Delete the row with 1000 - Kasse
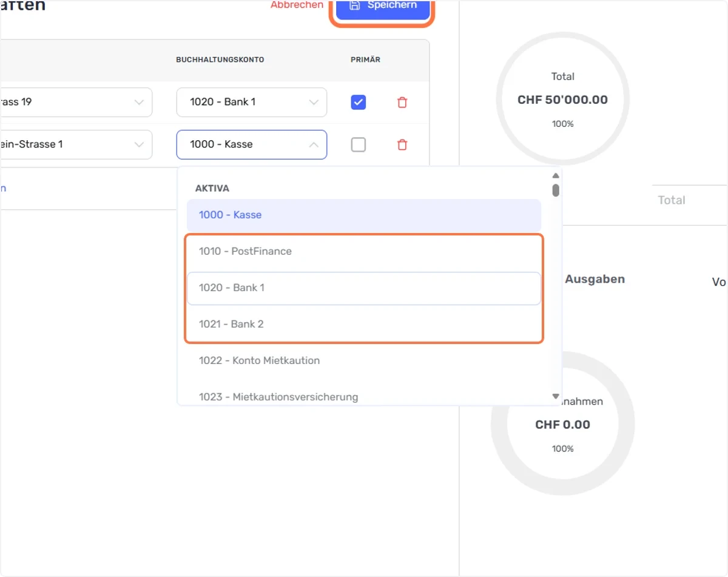 click(x=402, y=145)
